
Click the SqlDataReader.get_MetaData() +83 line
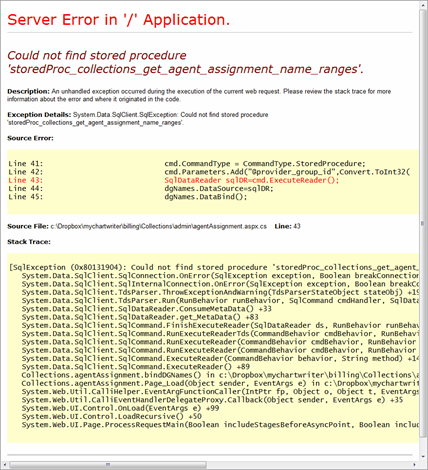point(140,317)
